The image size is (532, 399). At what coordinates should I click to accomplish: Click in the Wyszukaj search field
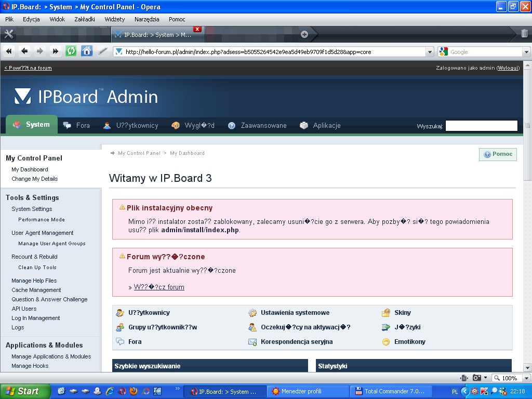481,126
